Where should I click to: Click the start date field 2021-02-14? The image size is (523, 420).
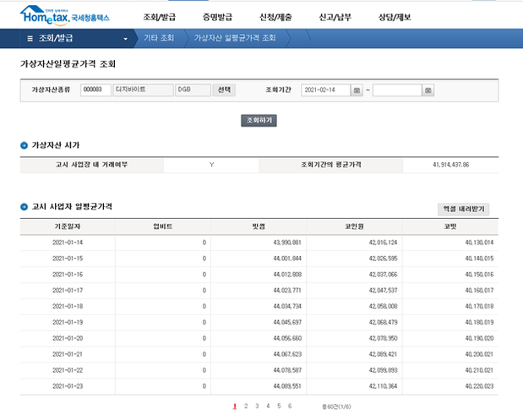click(x=326, y=90)
